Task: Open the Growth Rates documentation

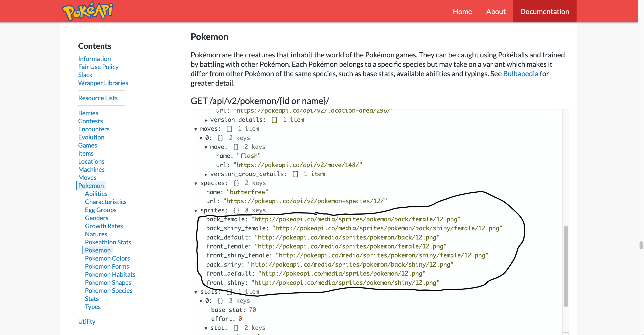Action: click(104, 226)
